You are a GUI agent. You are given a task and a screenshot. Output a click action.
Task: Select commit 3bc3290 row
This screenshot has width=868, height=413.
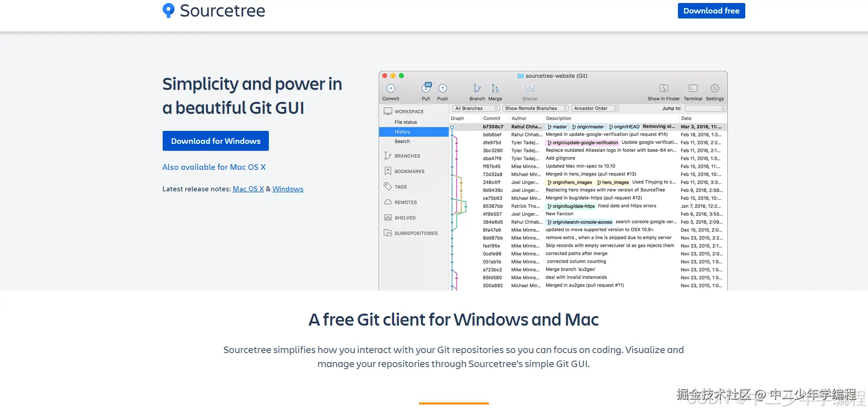pos(588,150)
